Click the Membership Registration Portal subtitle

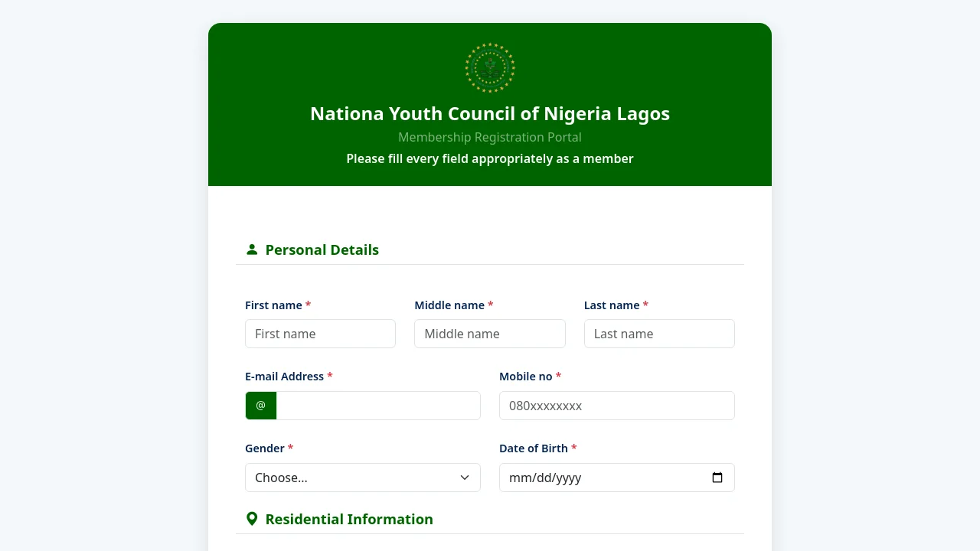click(490, 137)
